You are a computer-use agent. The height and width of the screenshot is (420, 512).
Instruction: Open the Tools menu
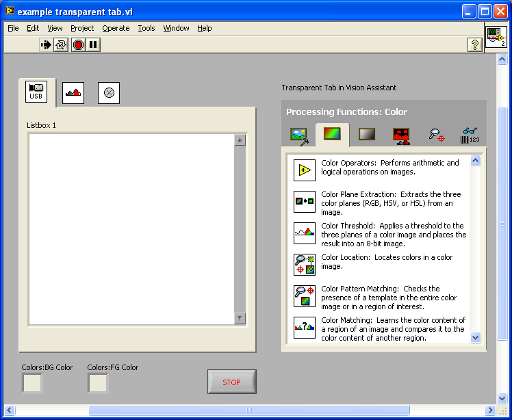click(x=146, y=28)
